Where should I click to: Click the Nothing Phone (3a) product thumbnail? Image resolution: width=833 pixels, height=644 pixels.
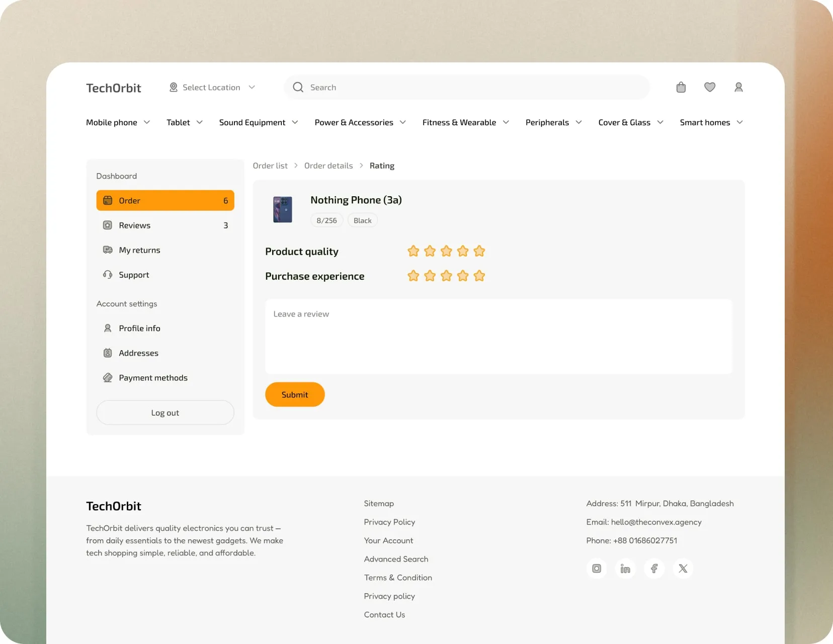click(283, 210)
